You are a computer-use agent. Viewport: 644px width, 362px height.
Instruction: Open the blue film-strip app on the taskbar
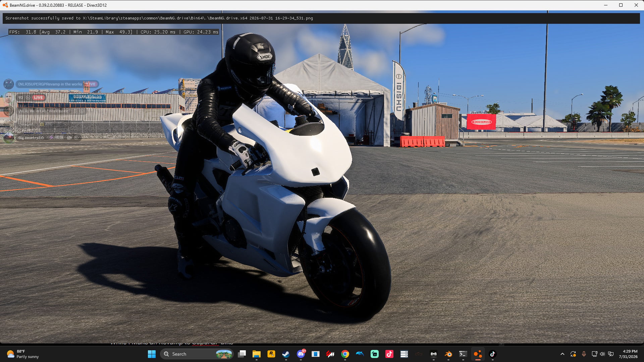316,354
